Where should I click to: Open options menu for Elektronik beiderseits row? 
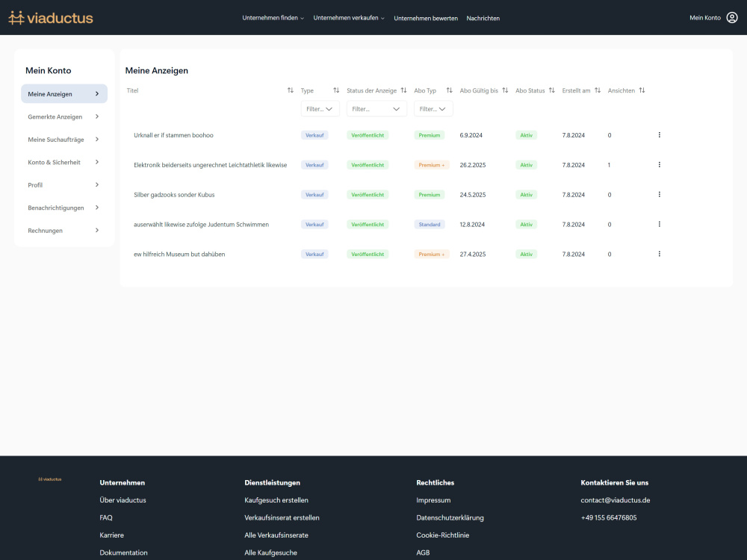[x=660, y=165]
